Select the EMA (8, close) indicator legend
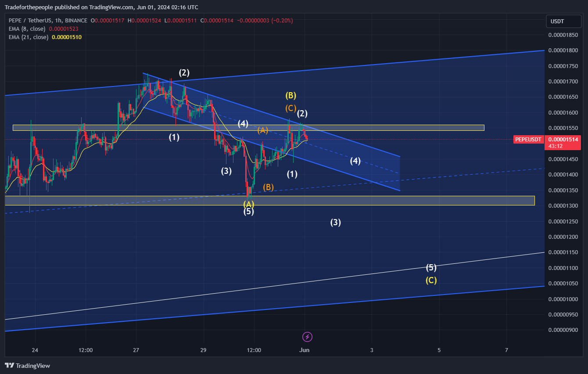Viewport: 588px width, 374px height. tap(28, 29)
